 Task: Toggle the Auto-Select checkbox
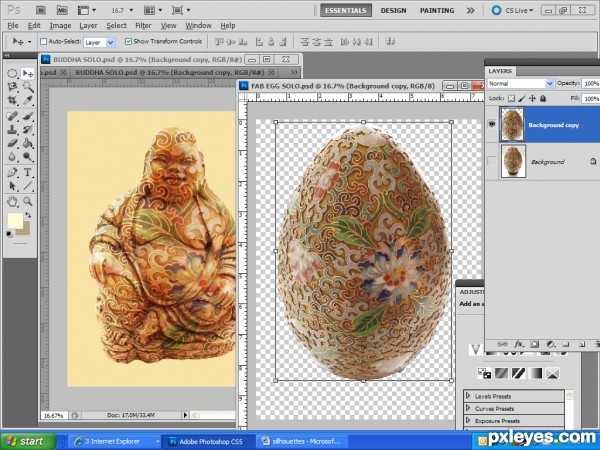44,41
